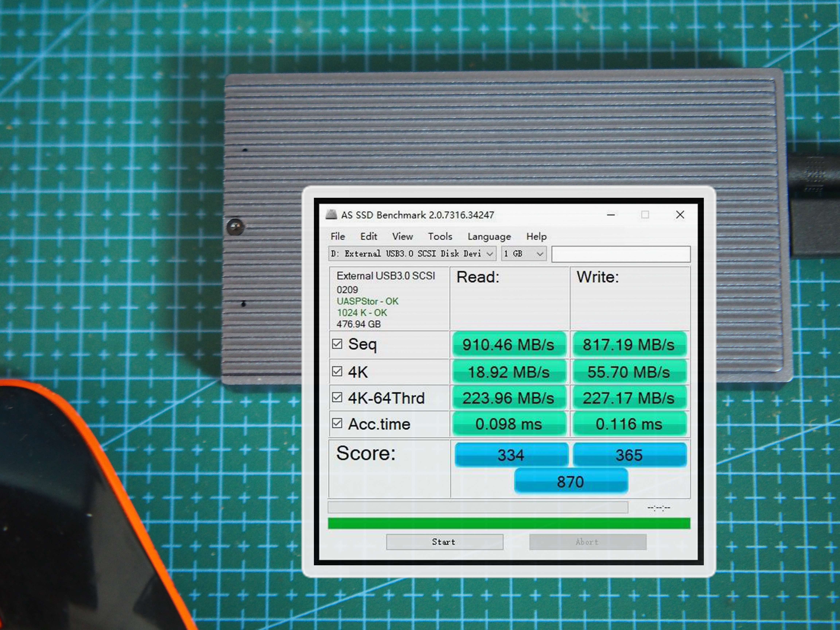Screen dimensions: 840x630
Task: Click the Read: column header
Action: (x=477, y=277)
